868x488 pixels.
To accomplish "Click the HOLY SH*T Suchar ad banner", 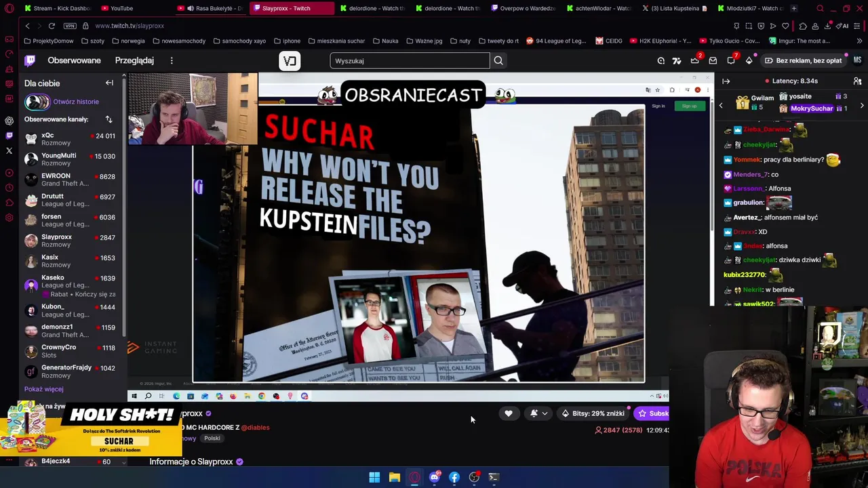I will [92, 430].
